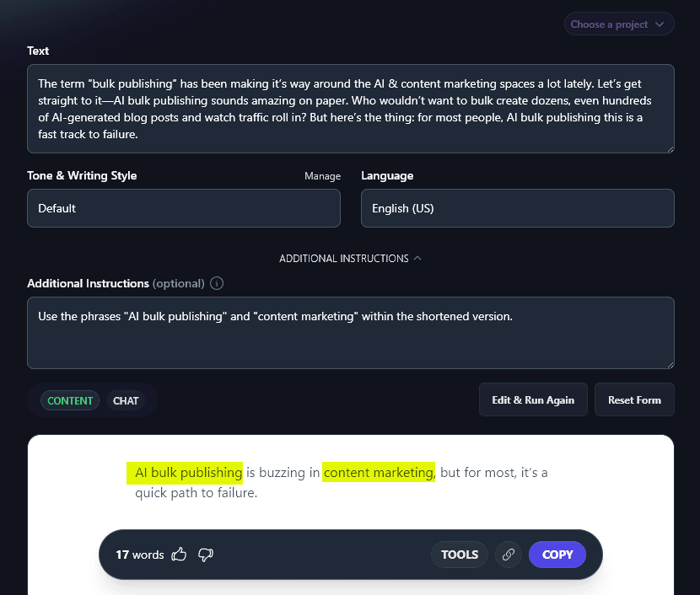Click the Text box resize handle
Viewport: 700px width, 595px height.
coord(670,151)
